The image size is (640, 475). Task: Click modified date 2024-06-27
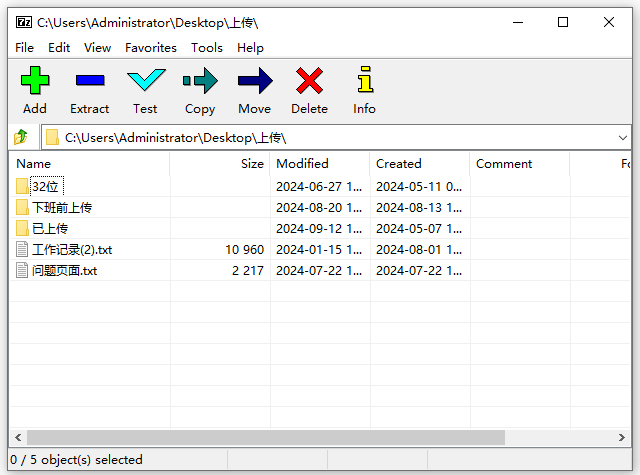tap(319, 187)
